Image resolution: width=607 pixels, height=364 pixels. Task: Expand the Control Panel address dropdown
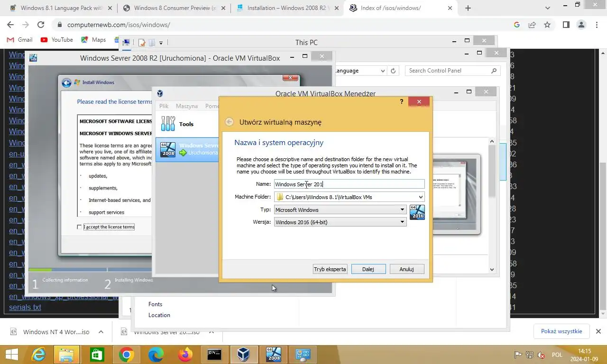383,71
